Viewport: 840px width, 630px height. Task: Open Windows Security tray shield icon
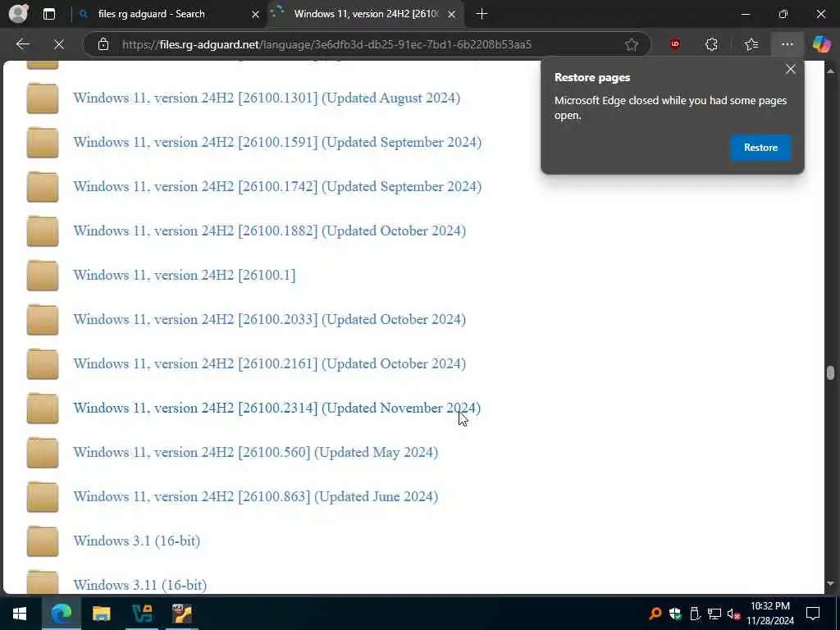coord(675,614)
